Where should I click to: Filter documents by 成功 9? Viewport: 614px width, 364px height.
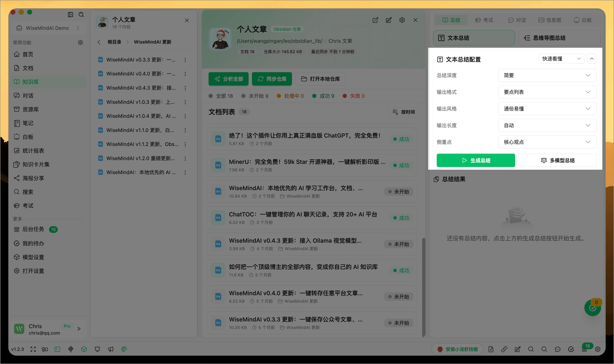[x=323, y=96]
